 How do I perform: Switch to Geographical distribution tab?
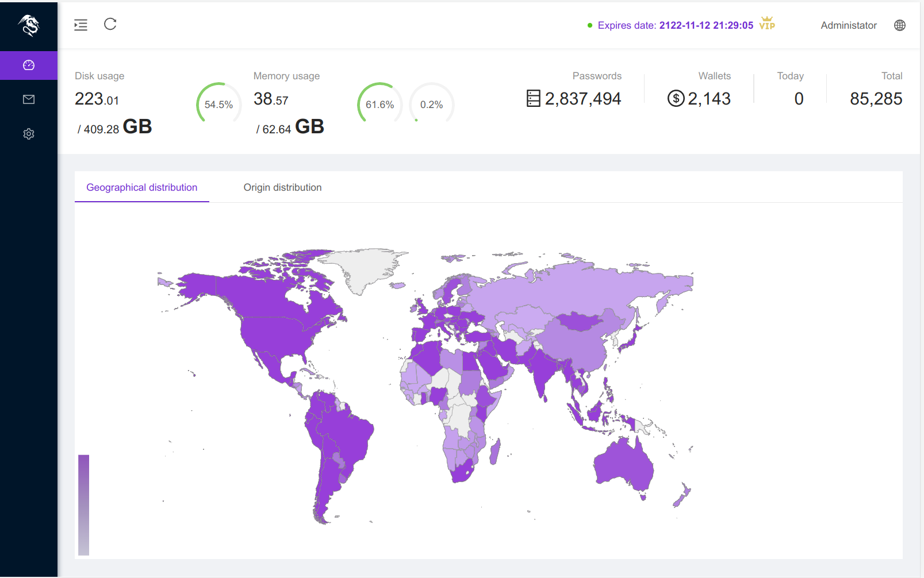click(x=142, y=187)
